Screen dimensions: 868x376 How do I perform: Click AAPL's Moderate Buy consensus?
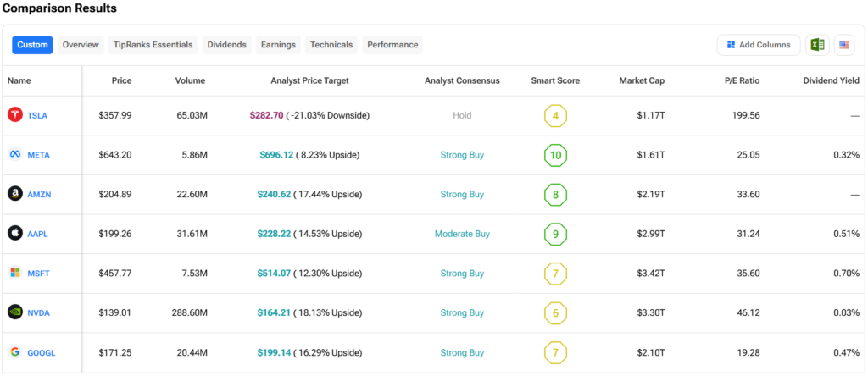pos(462,234)
